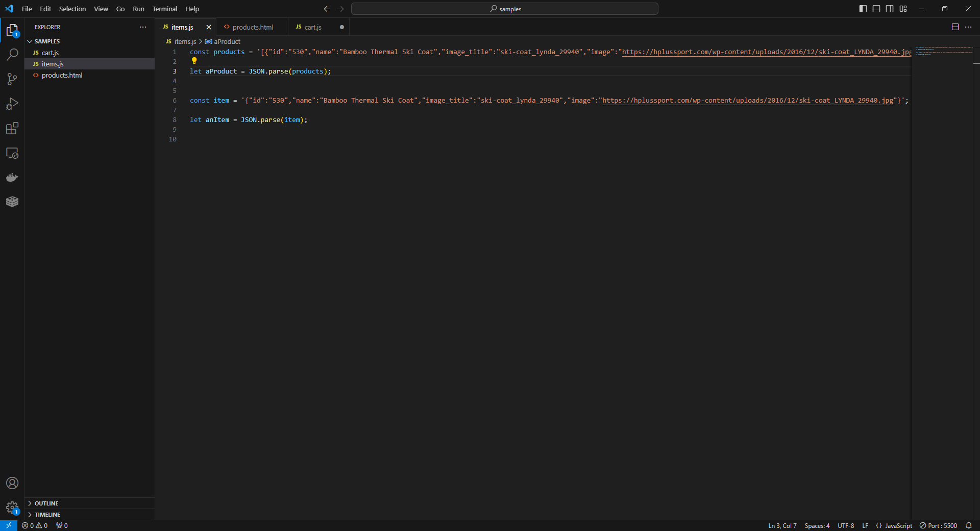Toggle the secondary side bar
Image resolution: width=980 pixels, height=531 pixels.
point(890,9)
